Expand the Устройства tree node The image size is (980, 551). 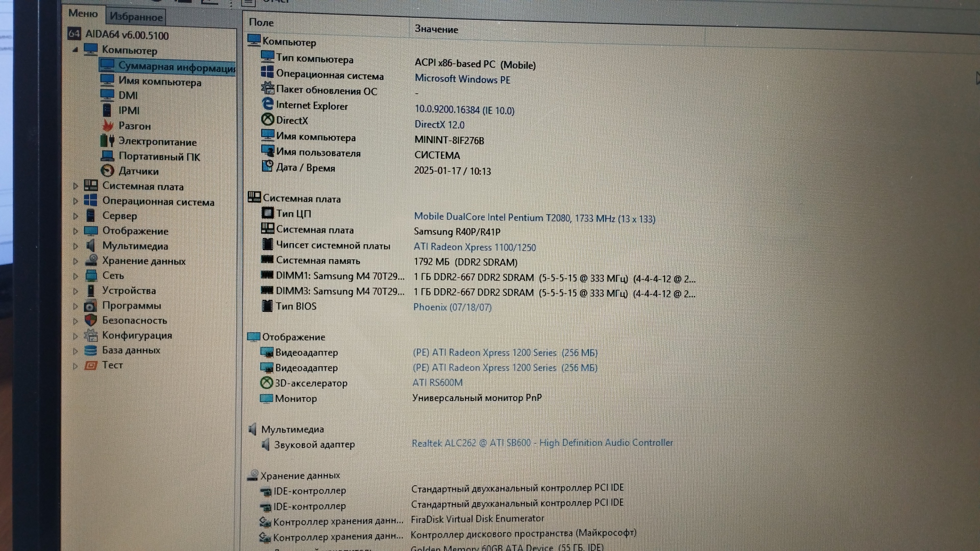(76, 291)
